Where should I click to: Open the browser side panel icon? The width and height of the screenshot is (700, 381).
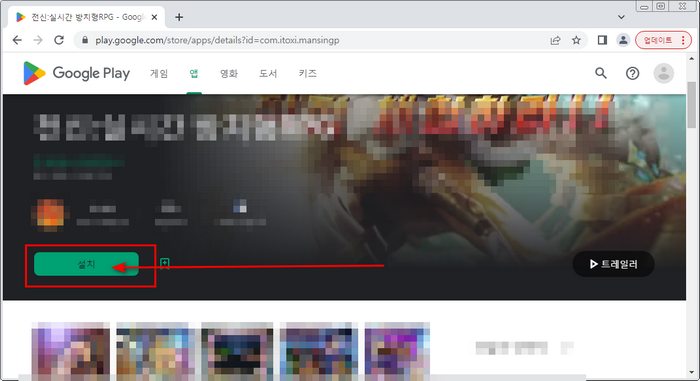[602, 40]
